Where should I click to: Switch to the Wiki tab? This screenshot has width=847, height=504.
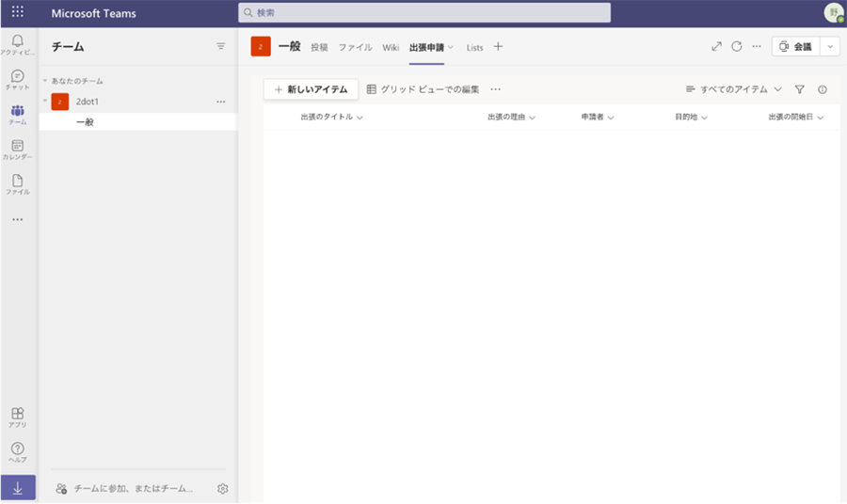(x=391, y=47)
